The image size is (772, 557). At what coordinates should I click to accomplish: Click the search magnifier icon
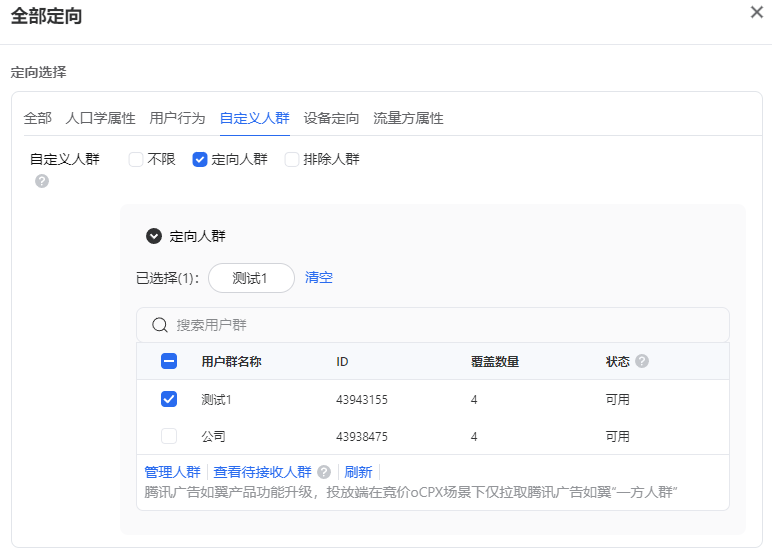[x=160, y=325]
